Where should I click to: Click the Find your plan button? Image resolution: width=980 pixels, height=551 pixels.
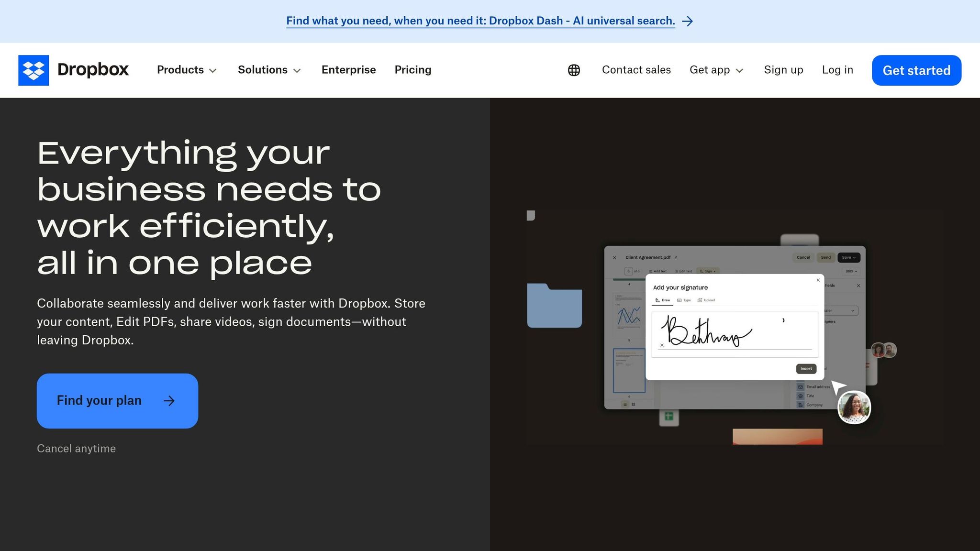[117, 401]
